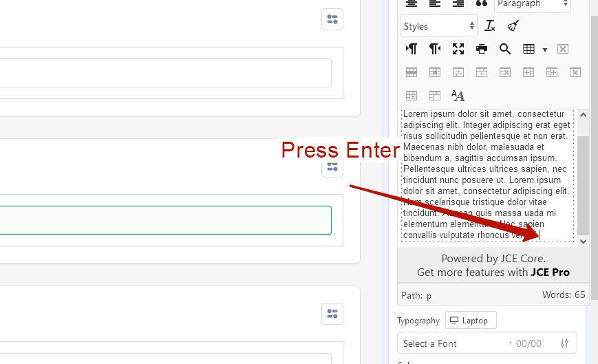
Task: Click the print icon
Action: [x=482, y=49]
